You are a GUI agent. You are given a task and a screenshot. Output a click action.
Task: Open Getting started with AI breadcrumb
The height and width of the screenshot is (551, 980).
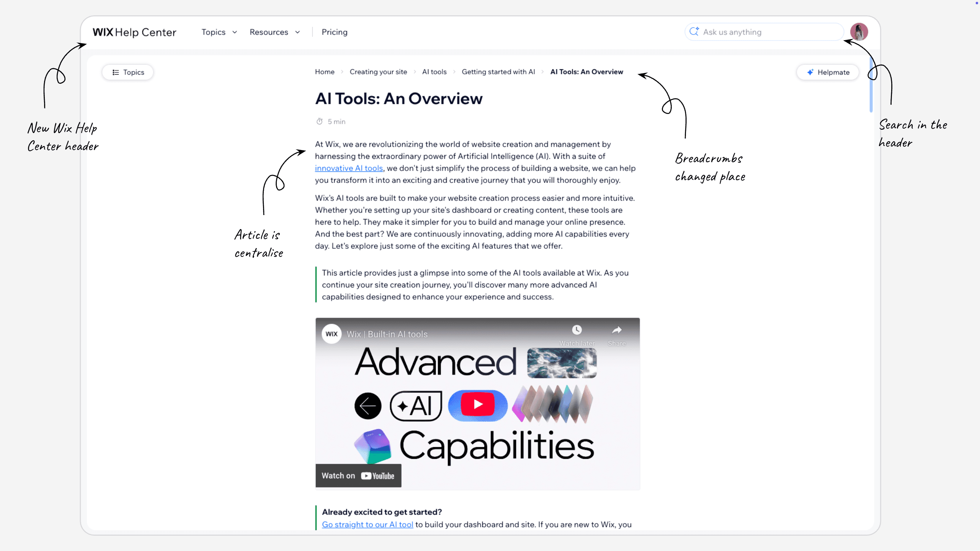[498, 72]
